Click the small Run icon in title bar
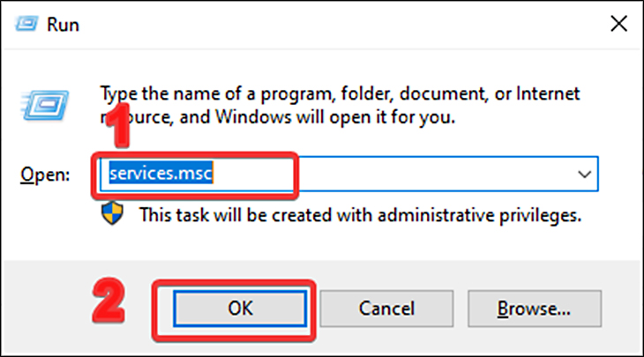644x357 pixels. click(26, 24)
